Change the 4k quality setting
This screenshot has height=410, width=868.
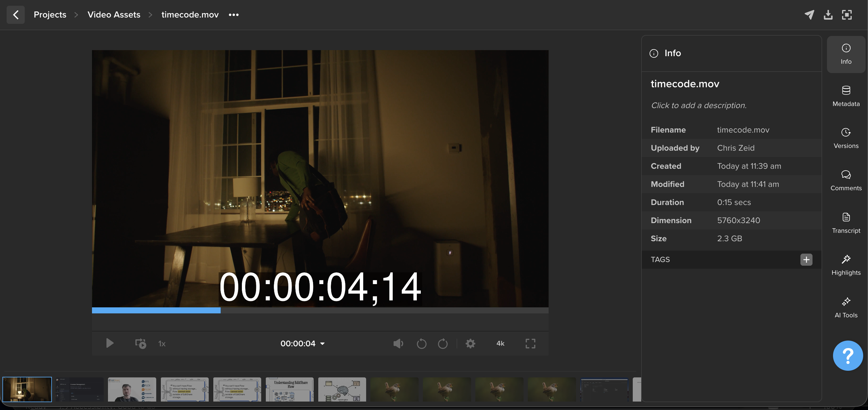[500, 344]
